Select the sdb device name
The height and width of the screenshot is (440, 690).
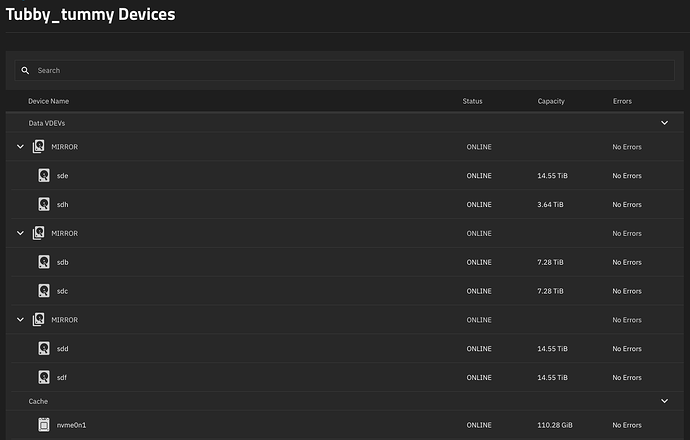[62, 262]
